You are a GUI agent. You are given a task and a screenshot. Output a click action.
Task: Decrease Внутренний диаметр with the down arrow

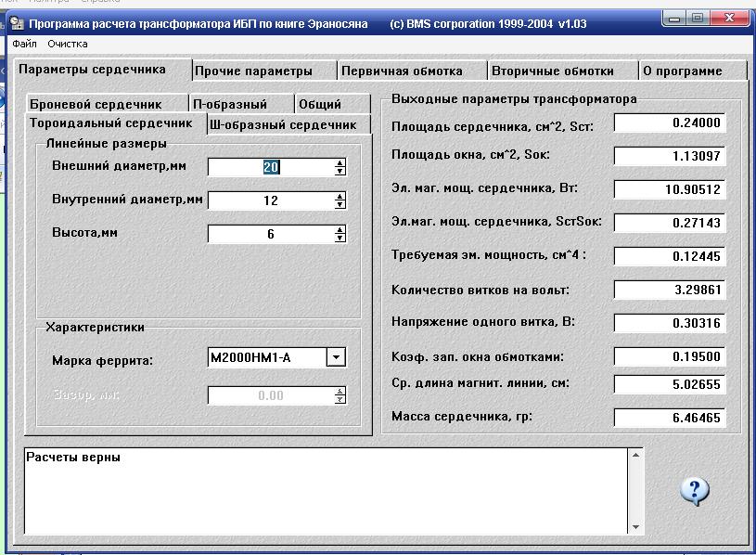pyautogui.click(x=340, y=204)
